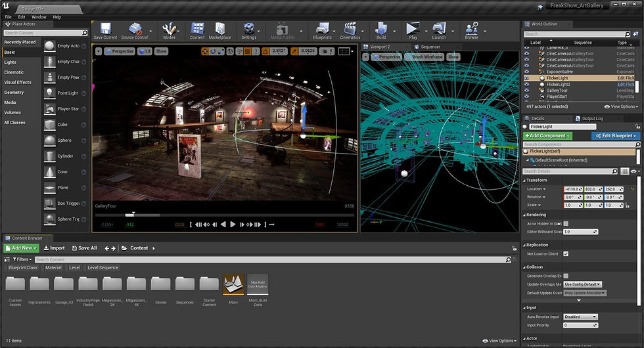Screen dimensions: 644x348
Task: Open the Movies folder in Content Browser
Action: [x=160, y=284]
